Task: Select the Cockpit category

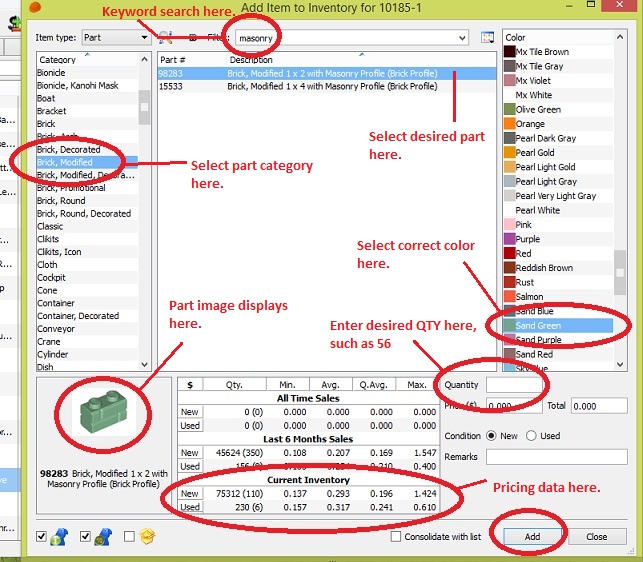Action: click(x=87, y=277)
